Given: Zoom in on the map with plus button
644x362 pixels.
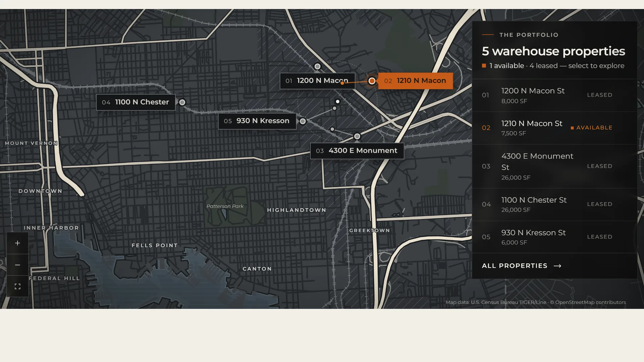Looking at the screenshot, I should [17, 243].
